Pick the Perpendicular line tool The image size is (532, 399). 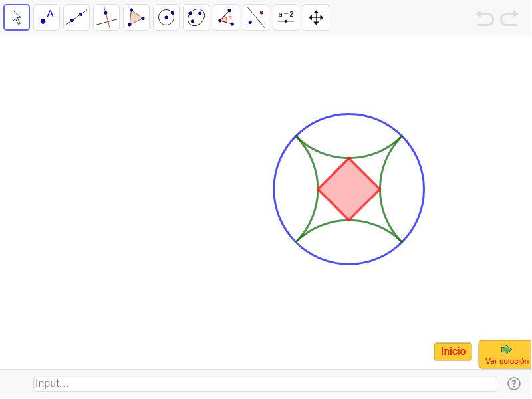106,17
